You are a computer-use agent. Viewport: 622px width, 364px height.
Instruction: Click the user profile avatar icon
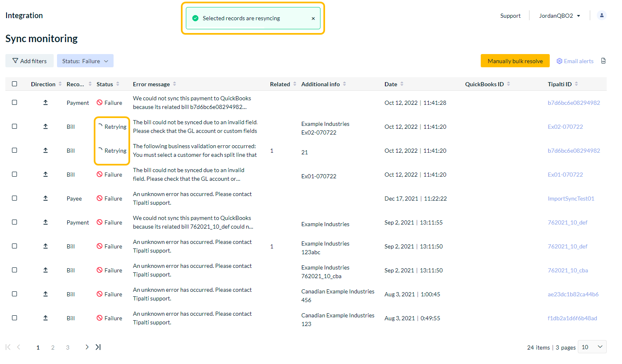[601, 16]
